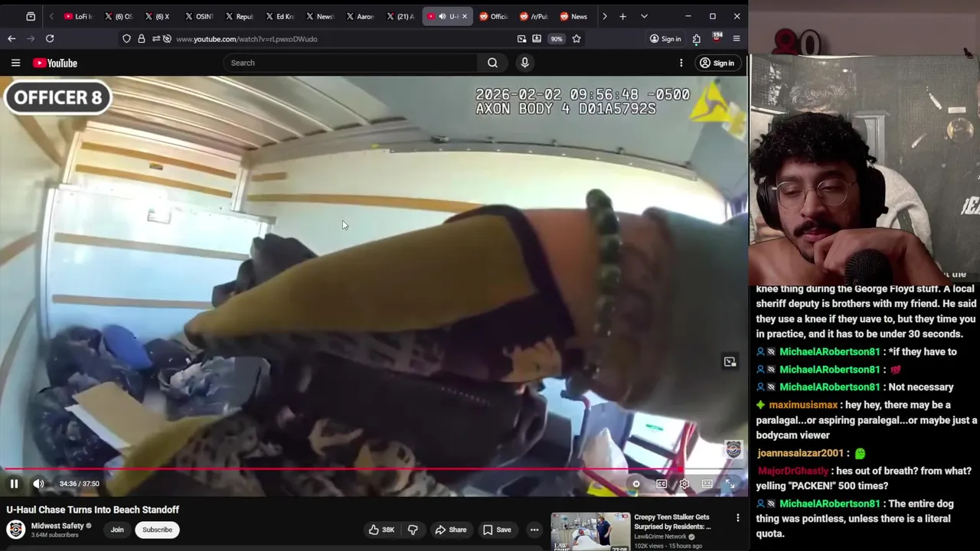Open tracking protection shield icon
This screenshot has width=980, height=551.
click(x=126, y=39)
